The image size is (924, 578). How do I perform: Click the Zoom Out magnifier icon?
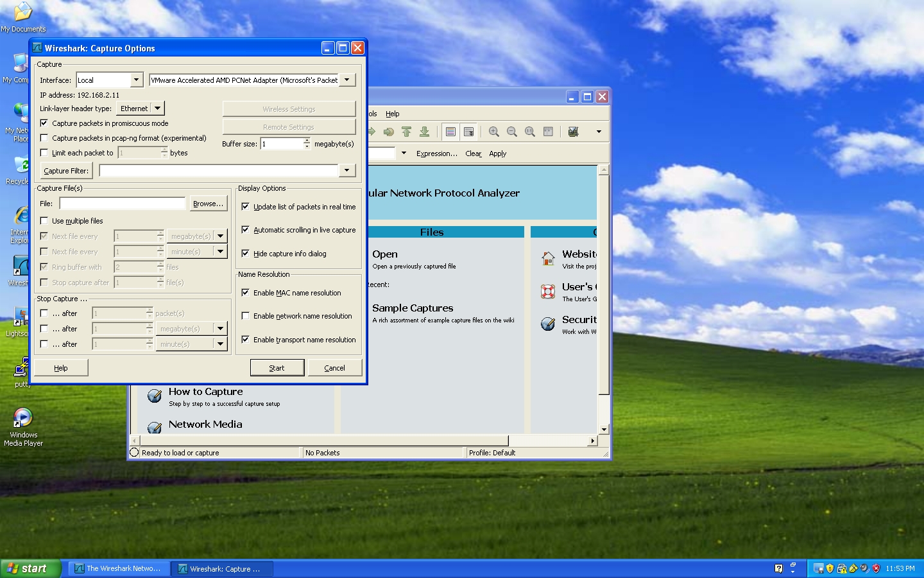pyautogui.click(x=512, y=132)
